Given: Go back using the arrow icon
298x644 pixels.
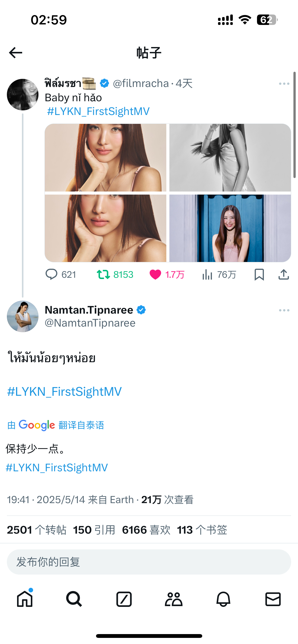Looking at the screenshot, I should (16, 53).
